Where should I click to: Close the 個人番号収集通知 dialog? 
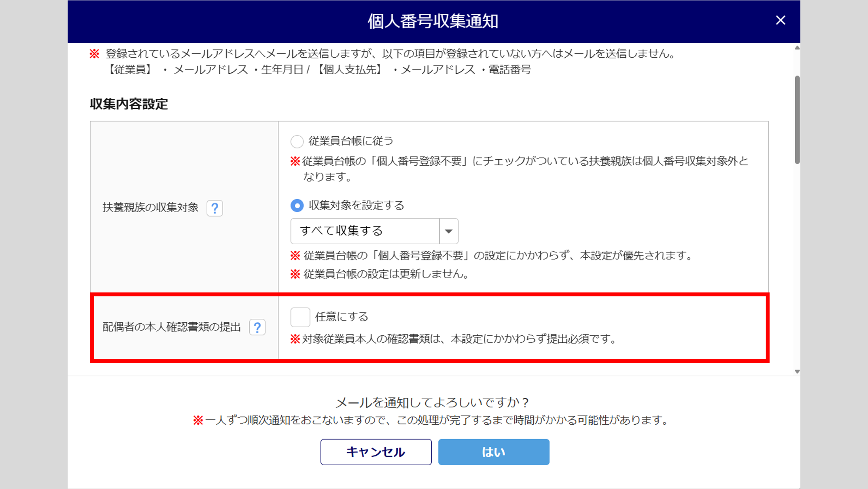780,20
